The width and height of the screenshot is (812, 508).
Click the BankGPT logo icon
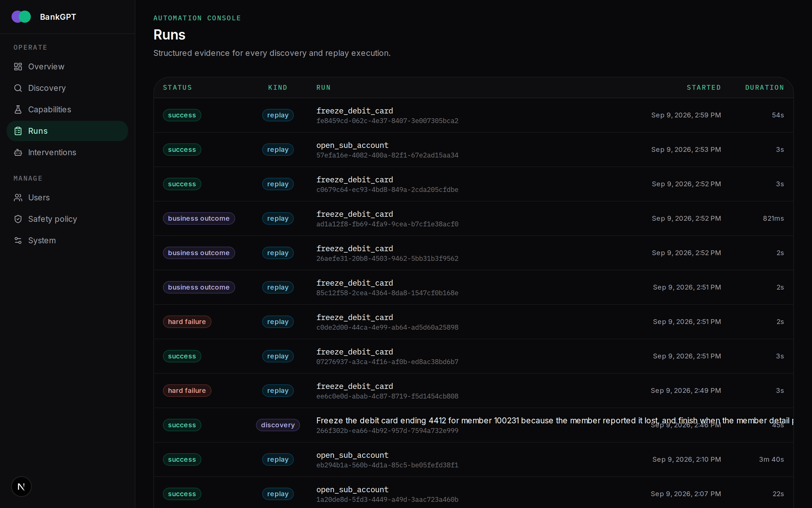21,17
